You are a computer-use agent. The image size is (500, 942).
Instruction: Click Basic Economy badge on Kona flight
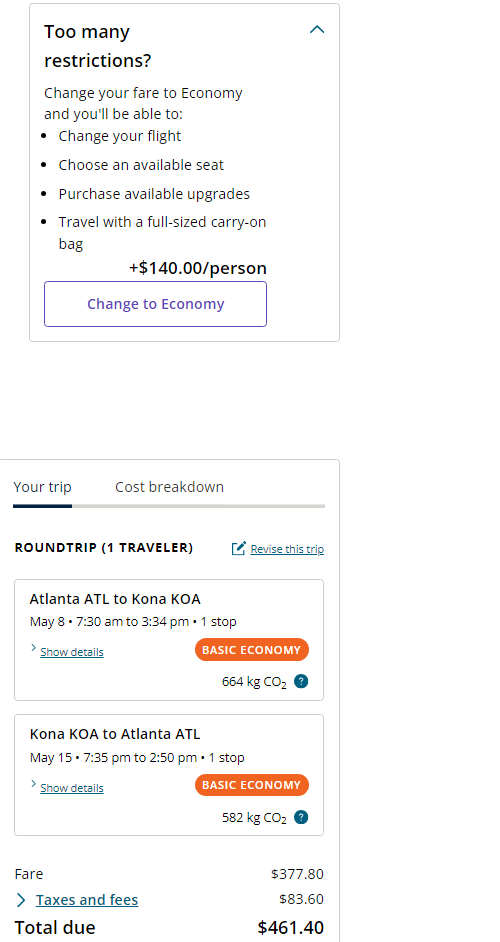tap(252, 785)
